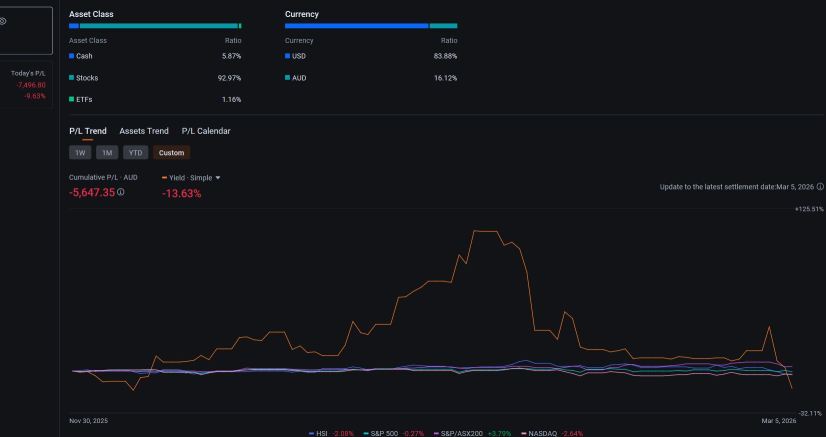
Task: Click the USD currency swatch
Action: [288, 56]
